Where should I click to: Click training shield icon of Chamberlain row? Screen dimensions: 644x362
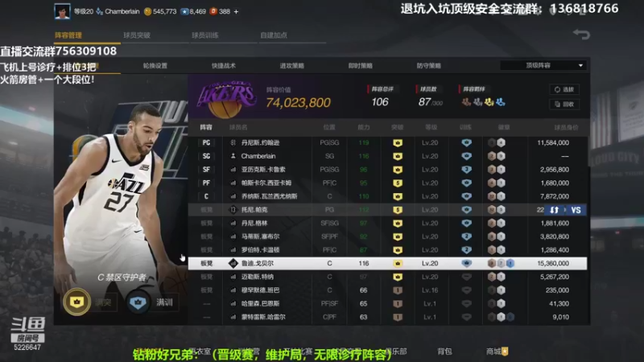[466, 156]
